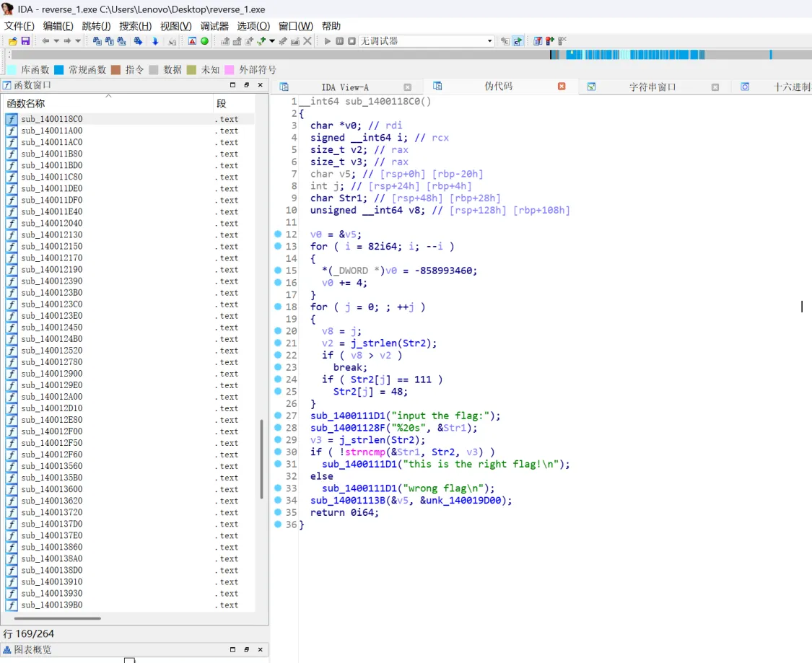
Task: Switch to the IDA View-A tab
Action: coord(345,87)
